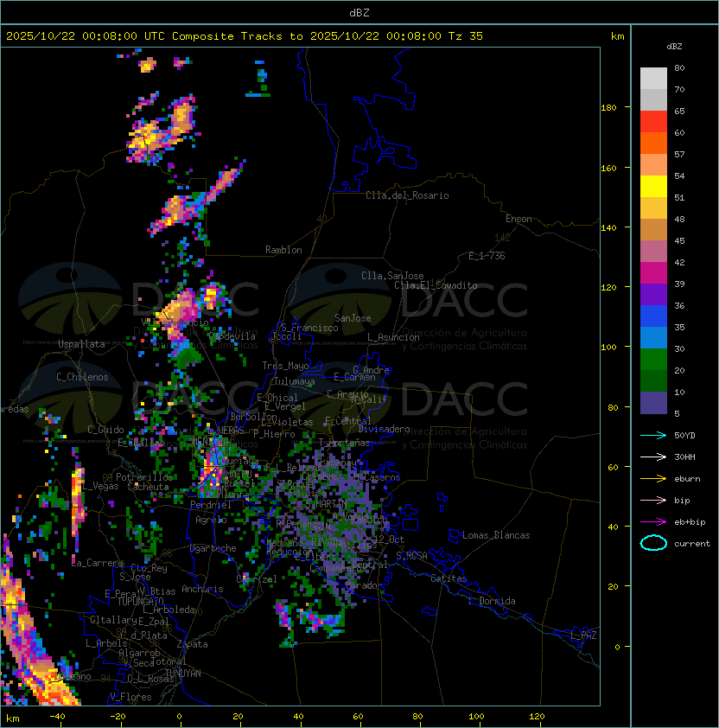Select the green swatch between the 30 and 20 dBZ labels
This screenshot has height=728, width=719.
pos(653,360)
